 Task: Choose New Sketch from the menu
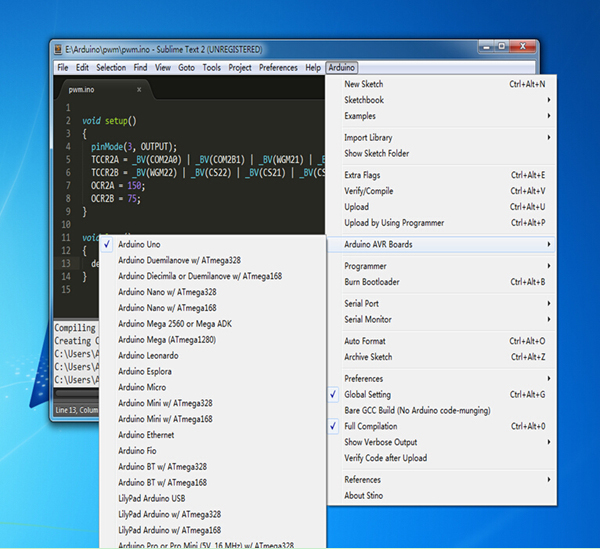coord(442,84)
